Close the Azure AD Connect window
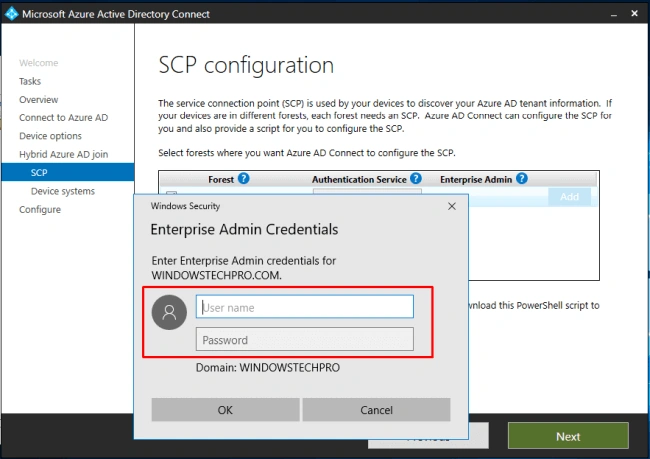The height and width of the screenshot is (459, 650). pos(634,14)
